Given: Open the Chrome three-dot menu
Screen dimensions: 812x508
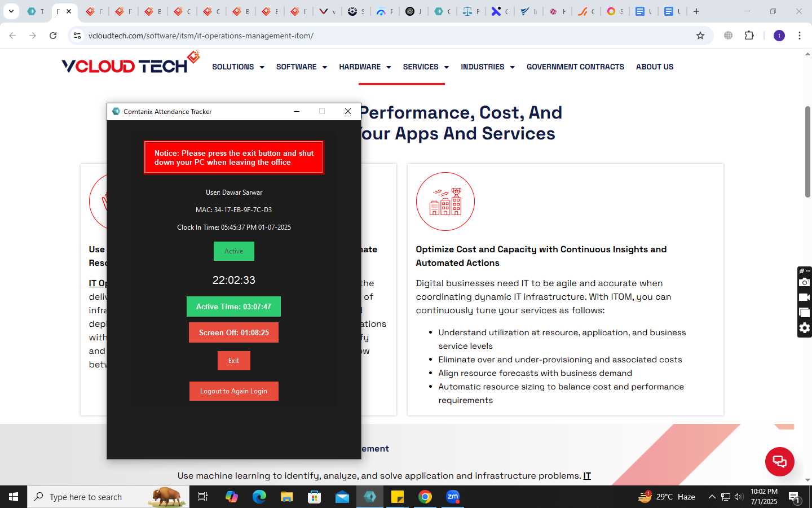Looking at the screenshot, I should [800, 36].
